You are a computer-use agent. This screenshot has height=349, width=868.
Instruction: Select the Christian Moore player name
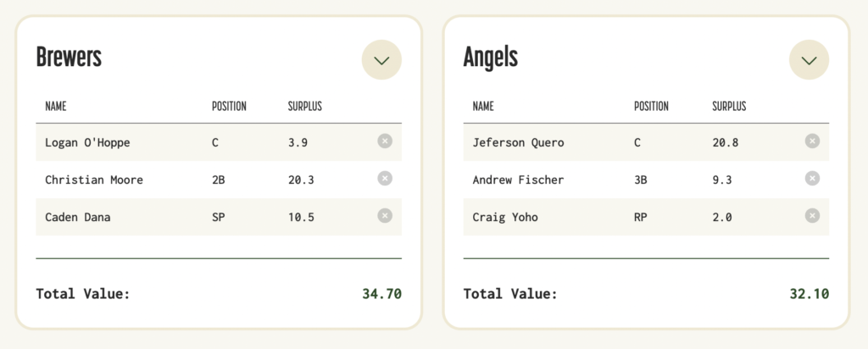tap(94, 180)
